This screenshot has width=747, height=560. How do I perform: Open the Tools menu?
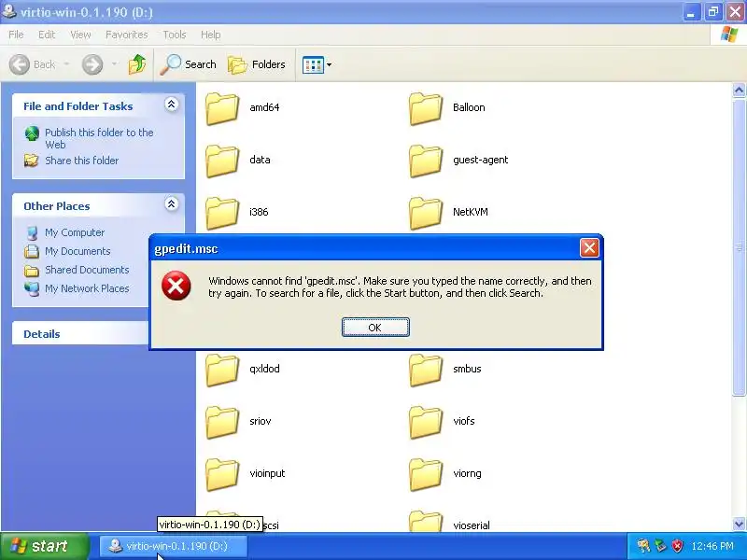coord(175,35)
